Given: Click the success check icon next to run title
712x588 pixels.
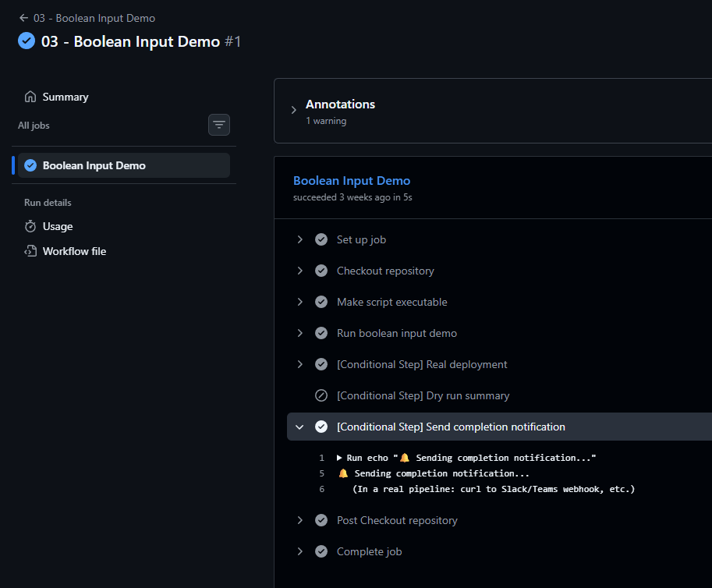Looking at the screenshot, I should [27, 41].
